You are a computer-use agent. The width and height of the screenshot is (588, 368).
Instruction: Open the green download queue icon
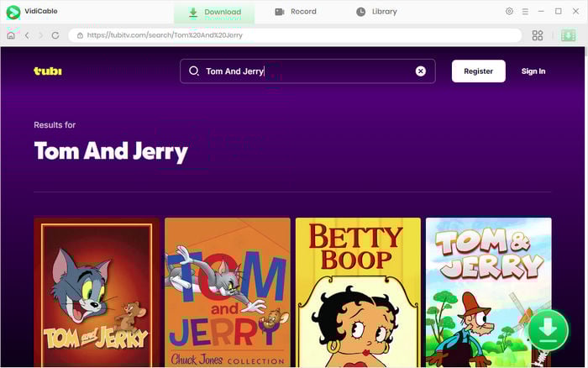point(568,35)
